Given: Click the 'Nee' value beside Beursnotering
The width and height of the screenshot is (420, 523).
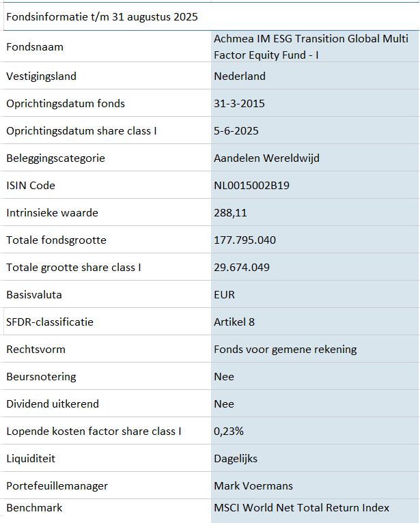Looking at the screenshot, I should pos(224,377).
